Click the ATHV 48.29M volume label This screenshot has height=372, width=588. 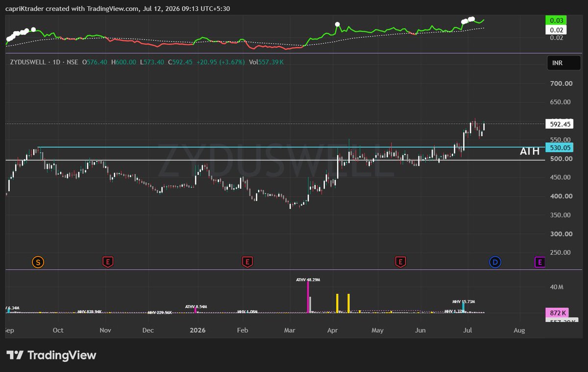[308, 279]
